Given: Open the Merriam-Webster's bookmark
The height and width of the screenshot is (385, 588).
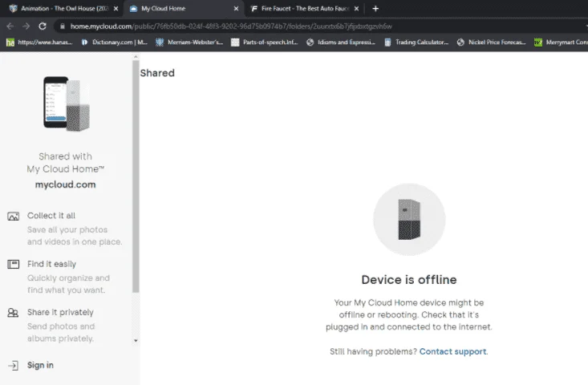Looking at the screenshot, I should click(x=189, y=43).
